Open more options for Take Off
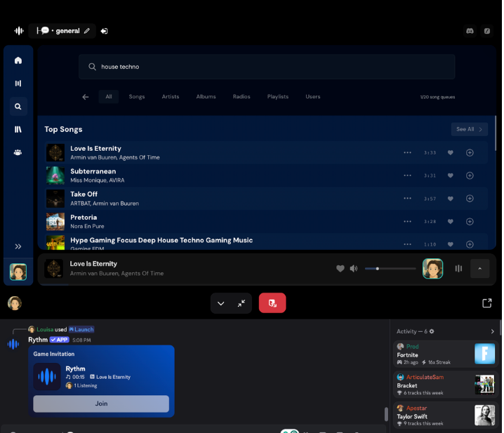This screenshot has height=433, width=504. click(407, 199)
